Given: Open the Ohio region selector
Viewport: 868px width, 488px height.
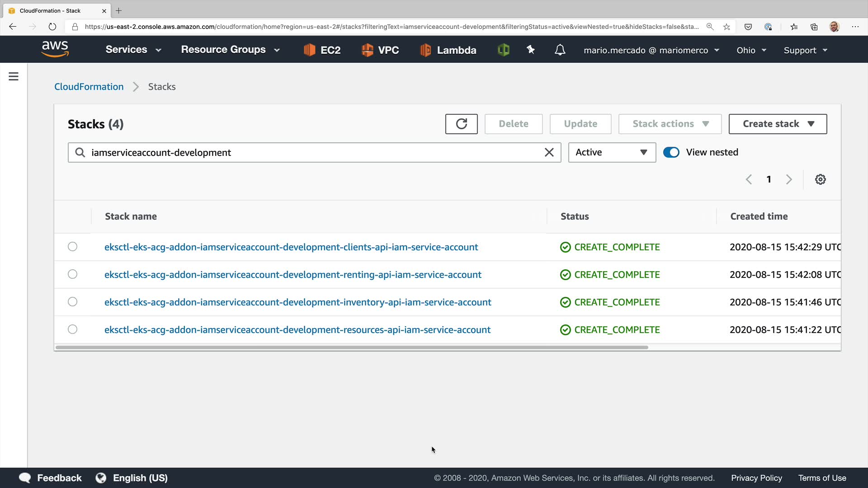Looking at the screenshot, I should (751, 50).
